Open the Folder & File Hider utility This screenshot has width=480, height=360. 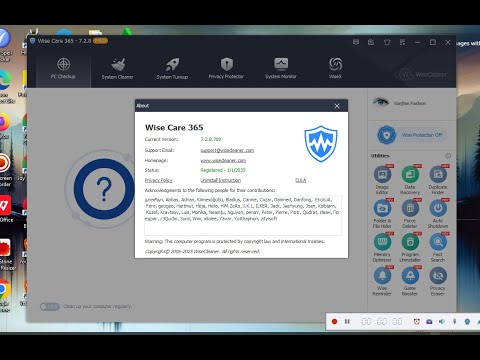click(x=382, y=213)
